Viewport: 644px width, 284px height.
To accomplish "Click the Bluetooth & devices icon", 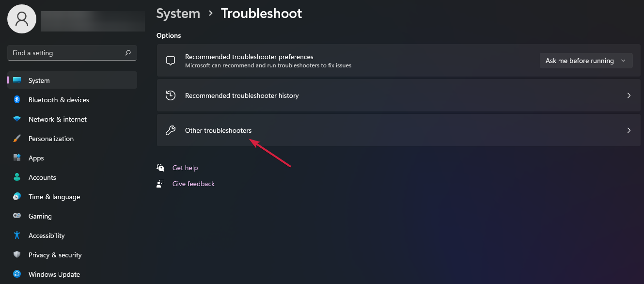I will click(17, 100).
